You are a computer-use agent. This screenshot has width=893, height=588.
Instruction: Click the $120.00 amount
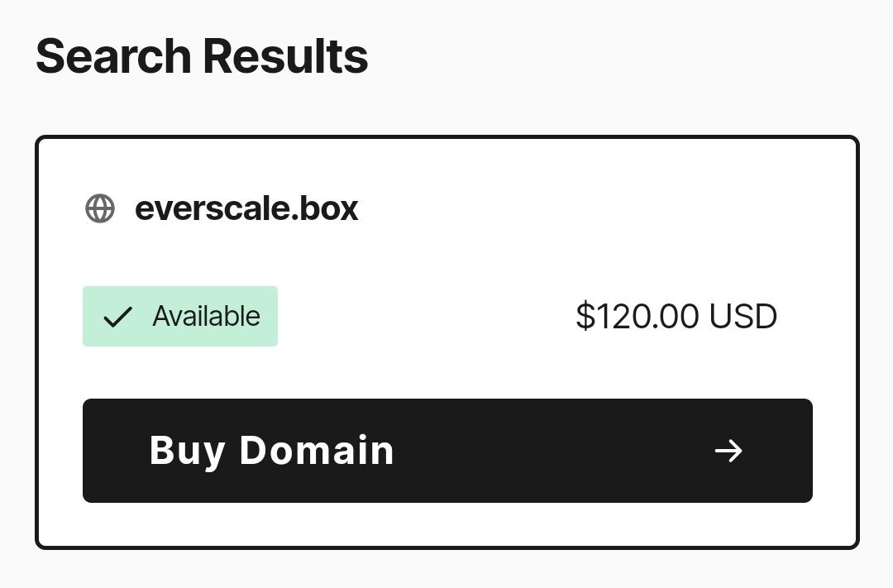click(x=638, y=317)
